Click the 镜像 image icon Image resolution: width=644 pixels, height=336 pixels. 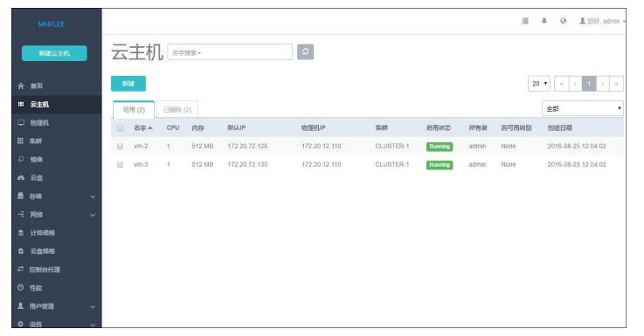click(21, 159)
